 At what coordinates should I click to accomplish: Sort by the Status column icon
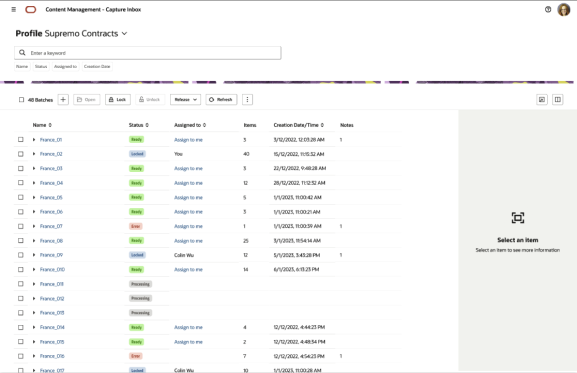[x=147, y=125]
